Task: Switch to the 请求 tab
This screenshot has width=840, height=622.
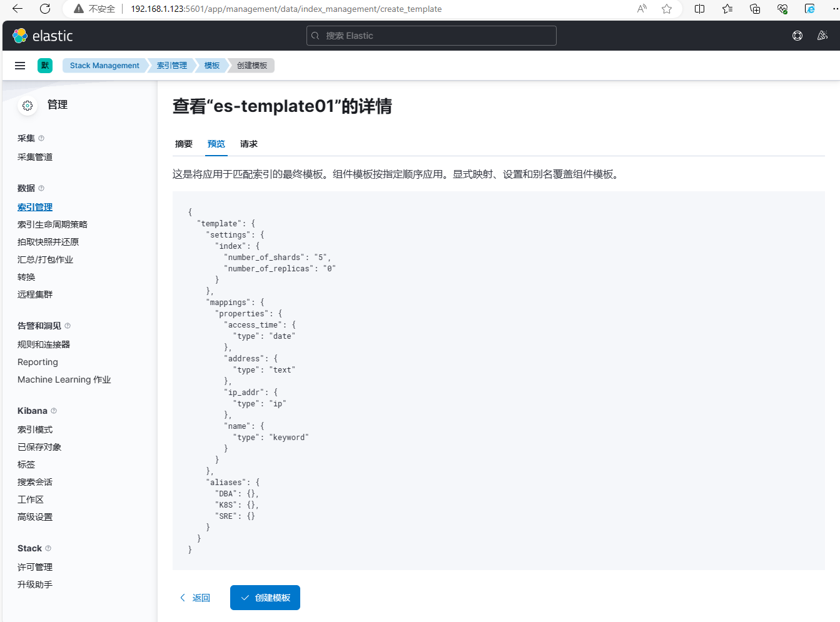Action: [x=249, y=144]
